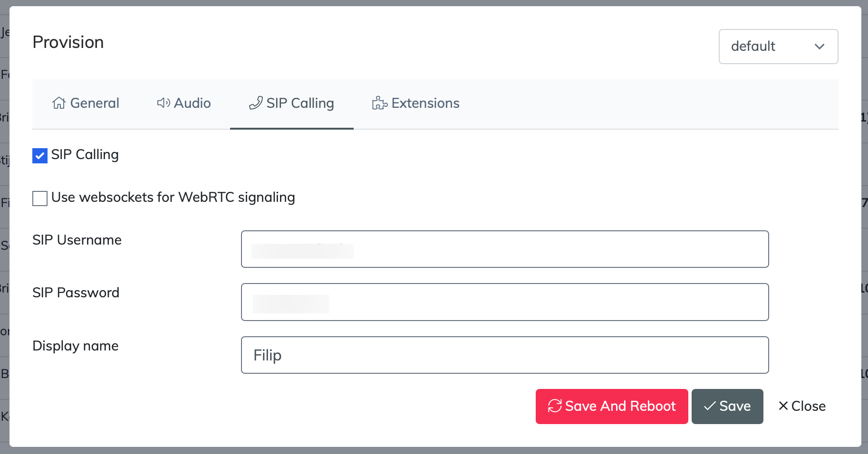Close the Provision dialog
Image resolution: width=868 pixels, height=454 pixels.
[x=802, y=406]
